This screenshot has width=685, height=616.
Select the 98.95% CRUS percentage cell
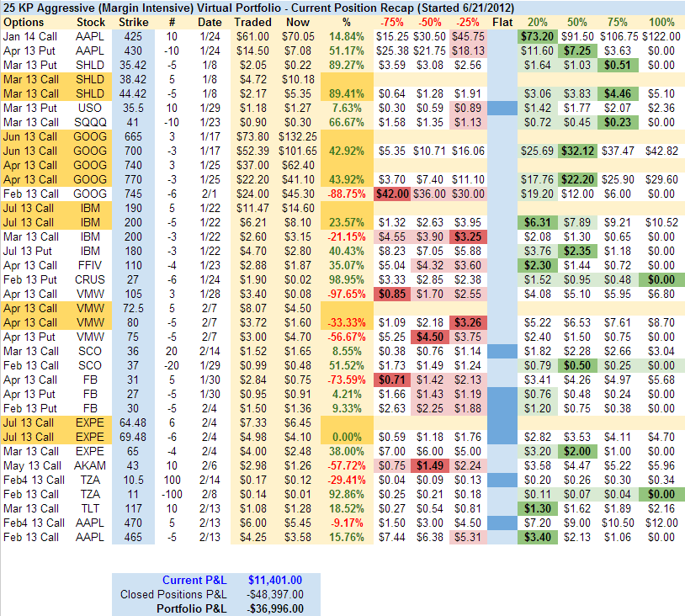coord(345,279)
